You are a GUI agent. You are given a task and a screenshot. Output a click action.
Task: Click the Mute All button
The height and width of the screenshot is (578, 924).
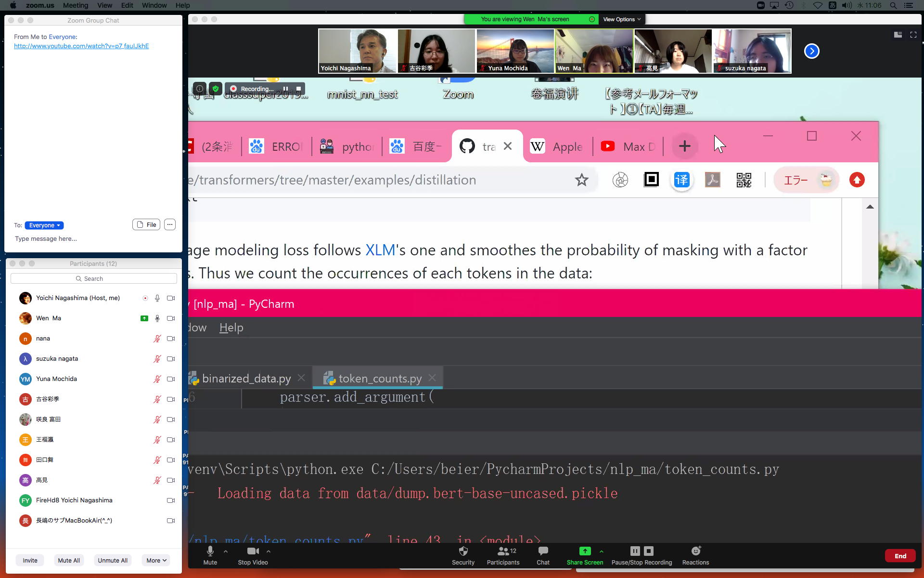[x=69, y=560]
